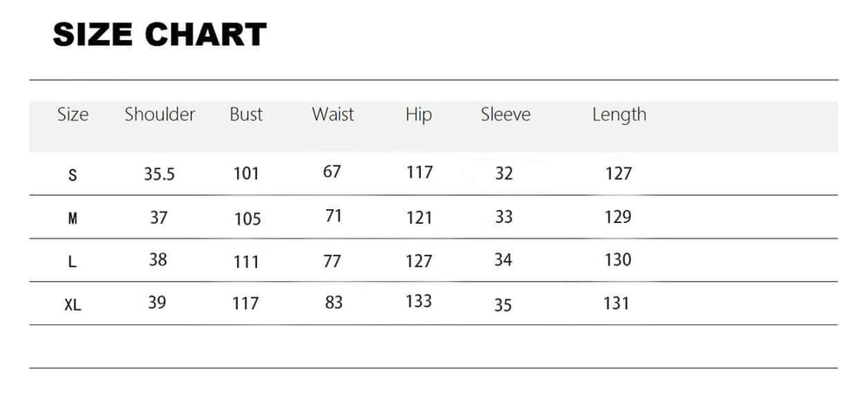The height and width of the screenshot is (406, 868).
Task: Click waist value 77 for size L
Action: tap(332, 260)
